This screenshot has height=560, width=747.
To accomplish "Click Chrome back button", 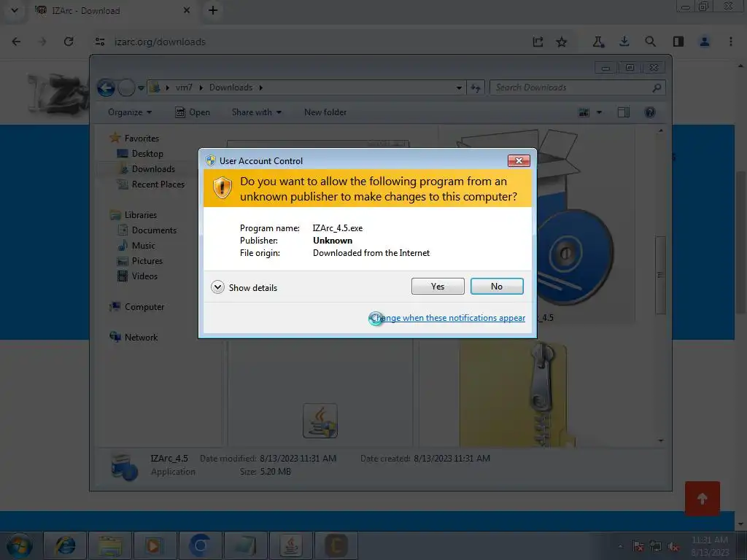I will point(16,42).
